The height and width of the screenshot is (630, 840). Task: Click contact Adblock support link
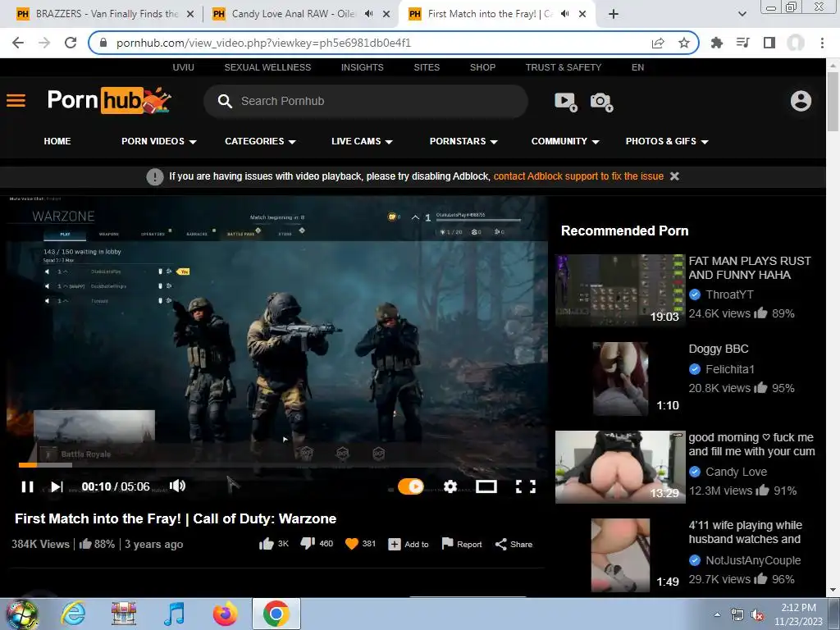(578, 176)
